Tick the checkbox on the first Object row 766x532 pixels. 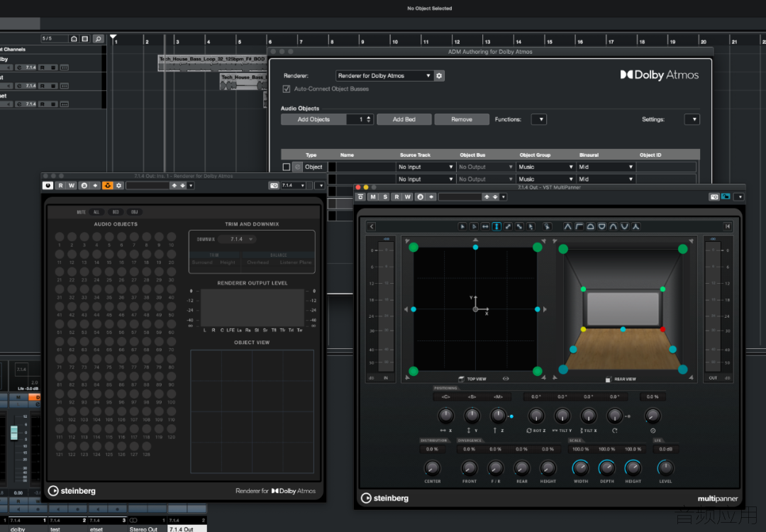point(287,167)
